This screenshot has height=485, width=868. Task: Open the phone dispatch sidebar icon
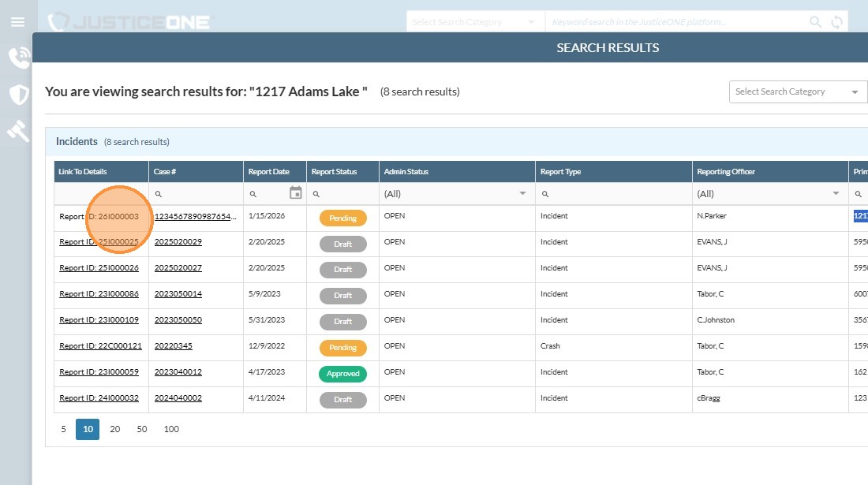(x=20, y=58)
